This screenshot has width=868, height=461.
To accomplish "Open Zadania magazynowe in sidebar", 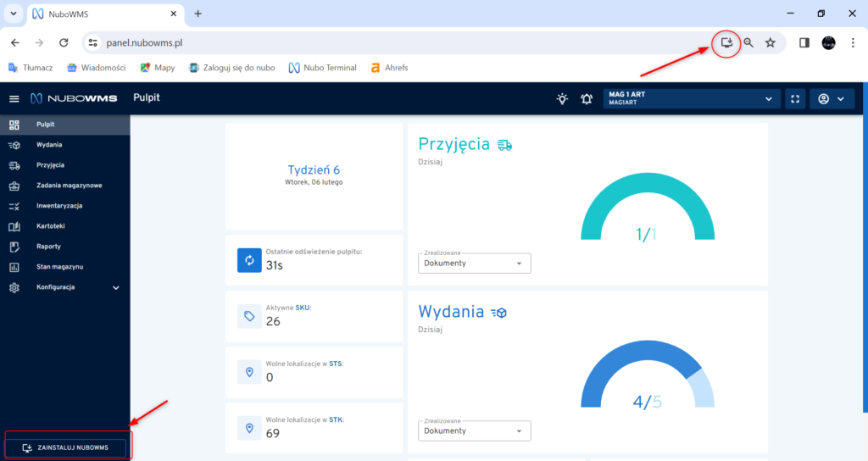I will pos(69,186).
